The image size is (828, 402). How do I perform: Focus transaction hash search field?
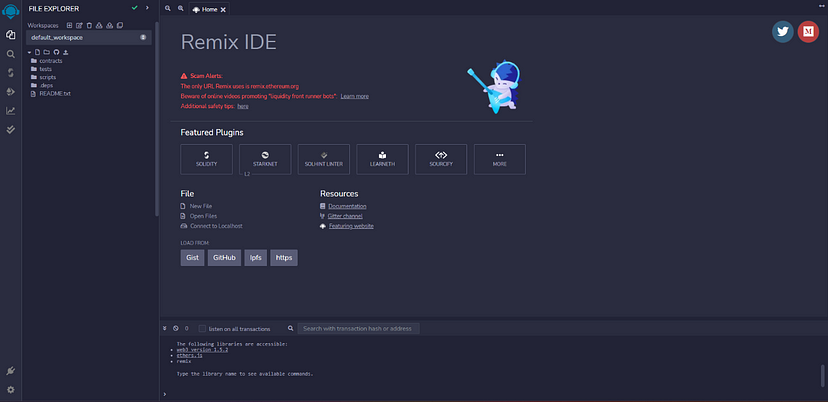click(x=359, y=329)
